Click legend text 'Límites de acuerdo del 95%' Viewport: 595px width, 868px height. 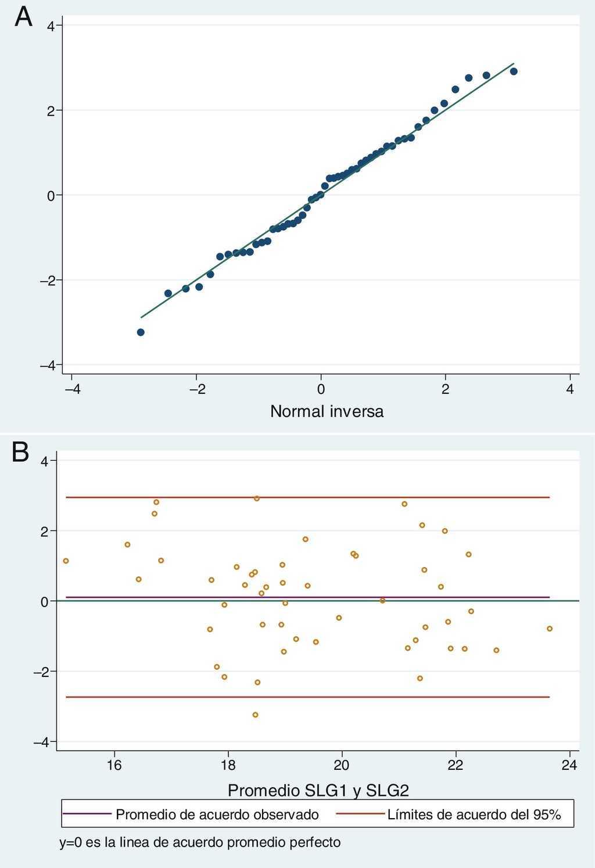click(474, 815)
